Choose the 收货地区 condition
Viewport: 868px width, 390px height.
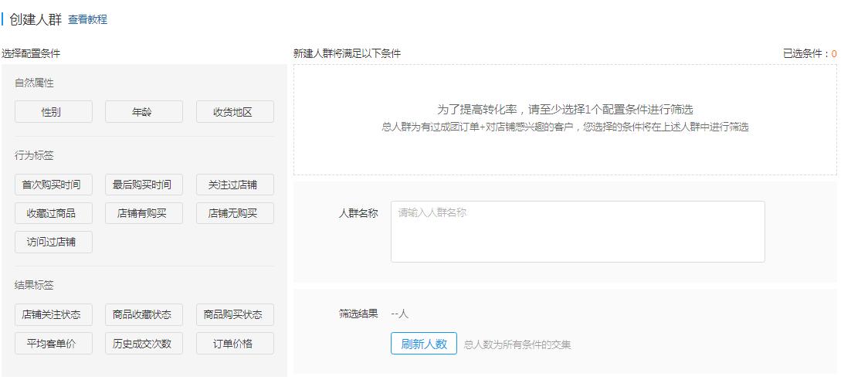point(235,112)
